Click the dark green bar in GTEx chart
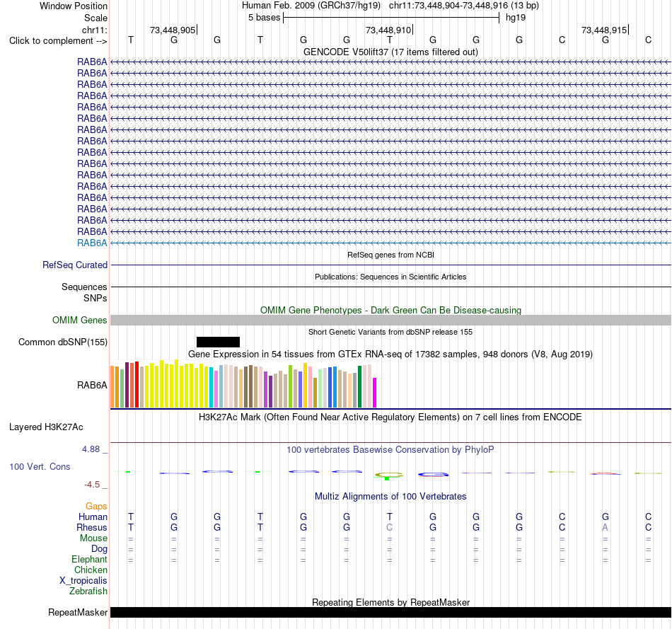 pyautogui.click(x=359, y=387)
